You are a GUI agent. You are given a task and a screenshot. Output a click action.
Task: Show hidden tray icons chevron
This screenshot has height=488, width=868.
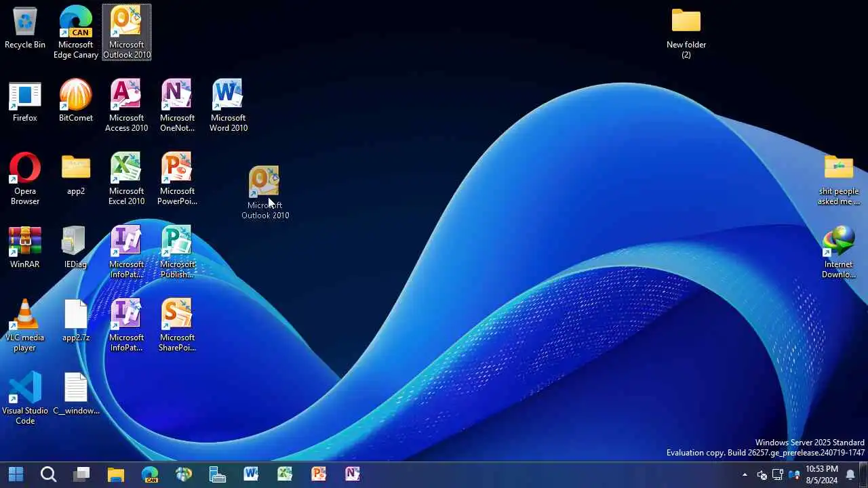745,474
